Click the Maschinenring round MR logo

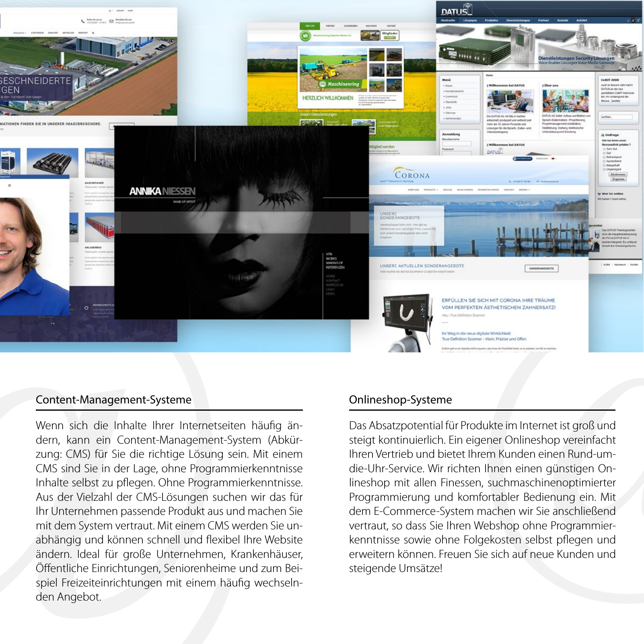click(305, 36)
